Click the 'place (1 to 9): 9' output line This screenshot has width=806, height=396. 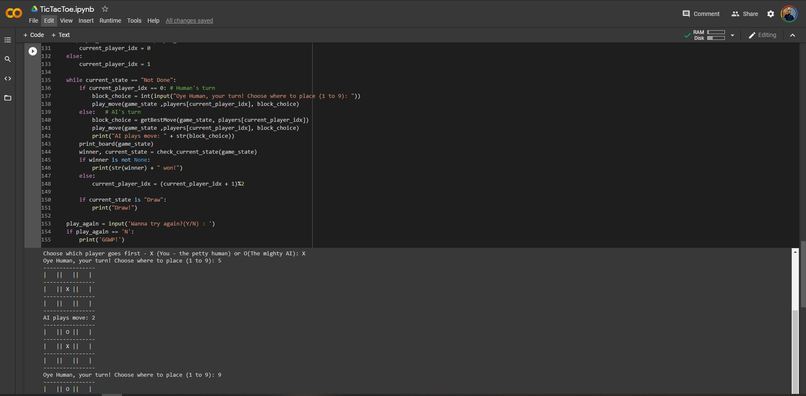pos(132,375)
